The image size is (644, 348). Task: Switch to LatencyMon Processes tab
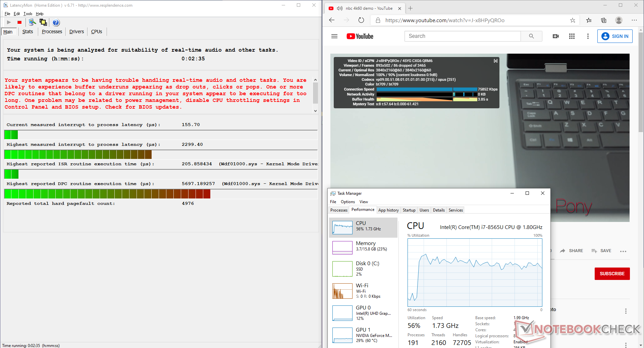tap(52, 32)
